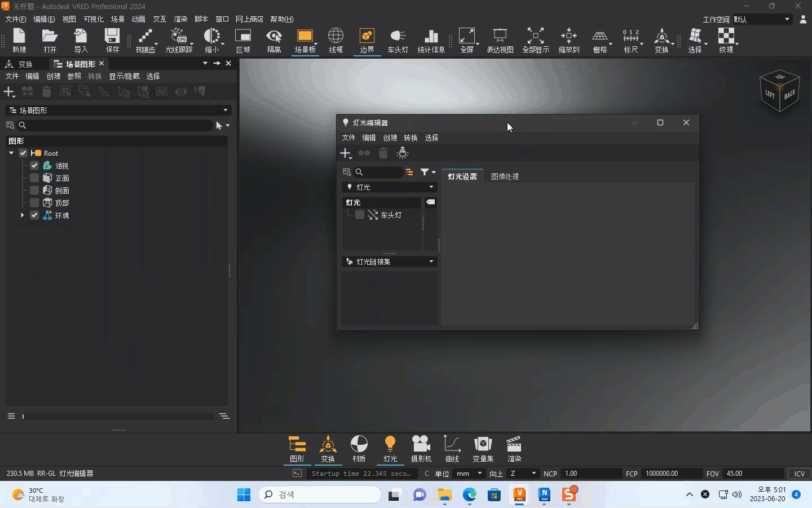Open the 灯光 dropdown in 灯光编辑器
This screenshot has height=508, width=812.
pyautogui.click(x=390, y=187)
